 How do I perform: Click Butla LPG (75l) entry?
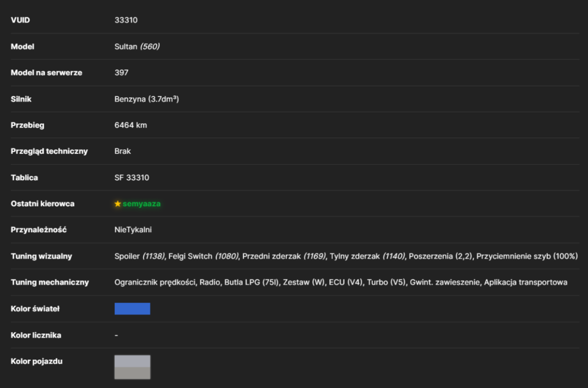coord(252,282)
